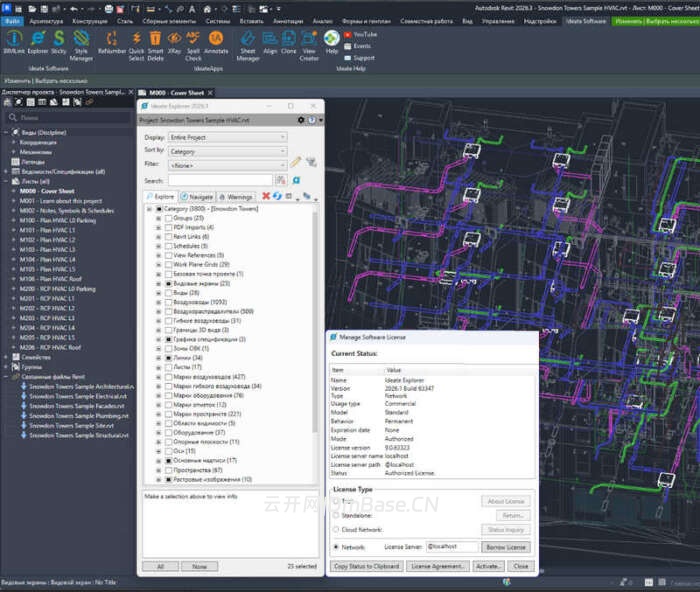Switch to the Navigate tab
This screenshot has height=592, width=700.
point(197,196)
